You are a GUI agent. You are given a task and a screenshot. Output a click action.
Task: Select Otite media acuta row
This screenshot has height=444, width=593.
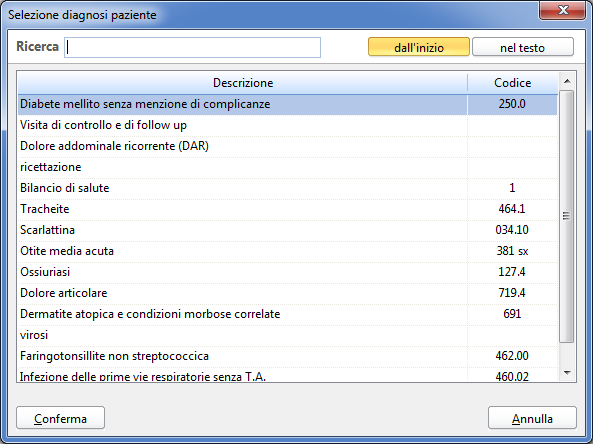click(287, 251)
